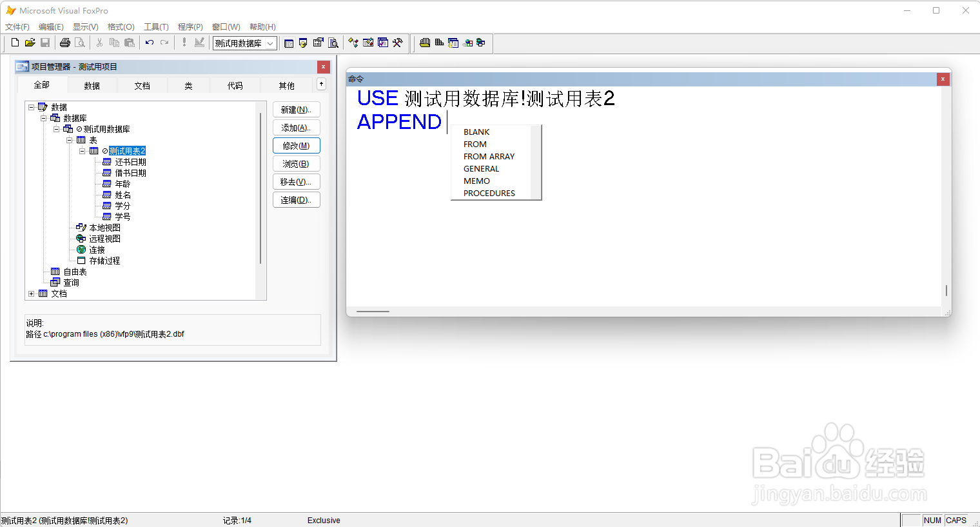Click the 浏览(B) button
The height and width of the screenshot is (527, 980).
[297, 164]
